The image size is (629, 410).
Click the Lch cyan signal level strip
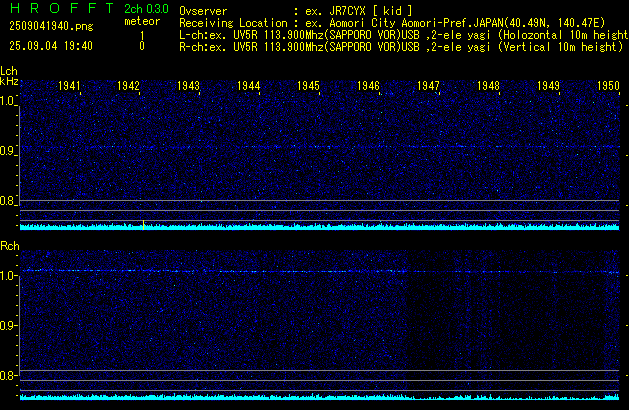click(x=319, y=227)
